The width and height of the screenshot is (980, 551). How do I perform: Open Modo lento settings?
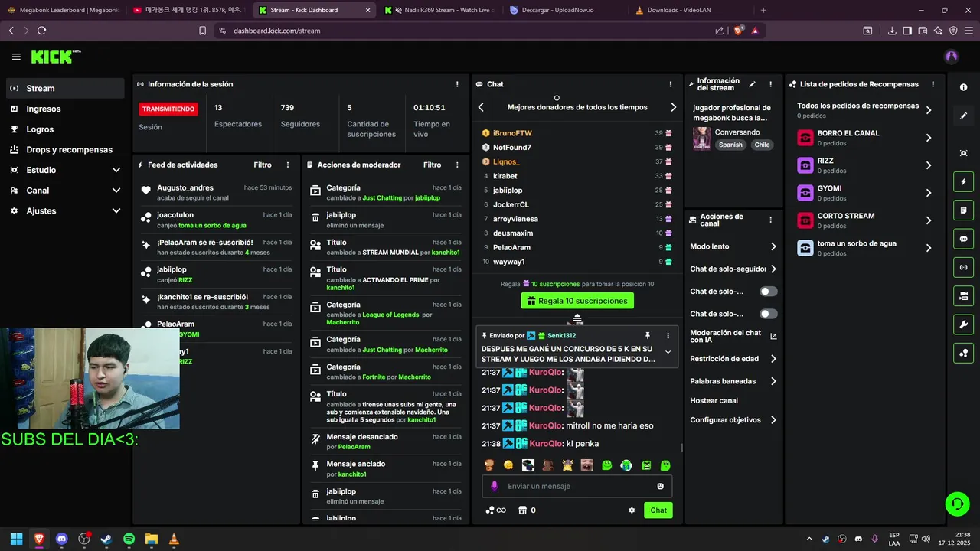pos(733,246)
